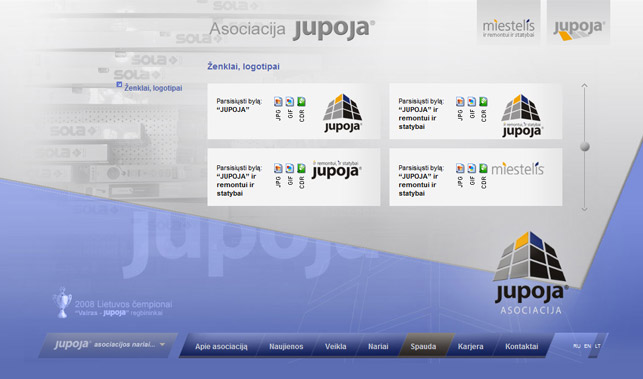Switch language to LT
This screenshot has width=643, height=379.
[x=597, y=346]
